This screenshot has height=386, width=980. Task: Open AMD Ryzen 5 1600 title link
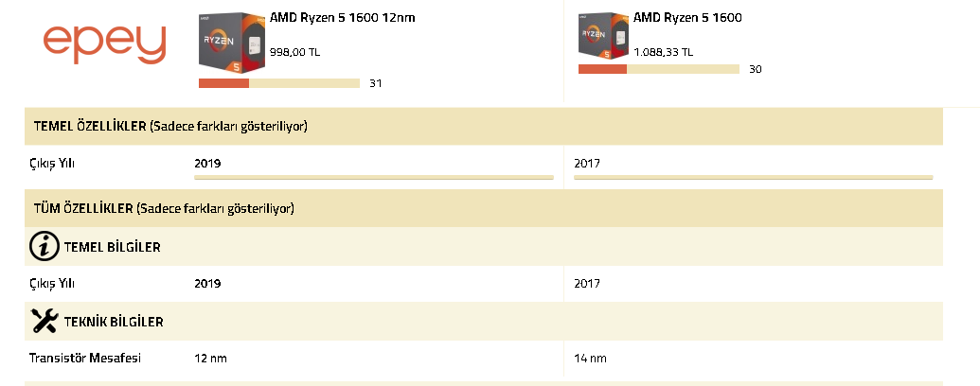point(687,17)
